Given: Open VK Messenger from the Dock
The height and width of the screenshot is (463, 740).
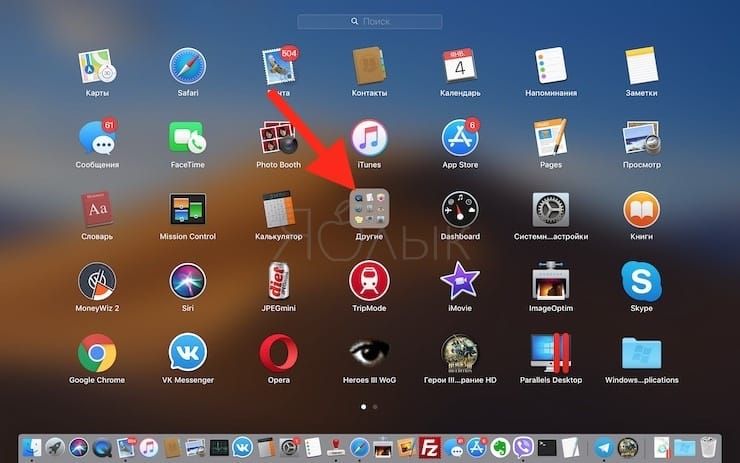Looking at the screenshot, I should pyautogui.click(x=242, y=447).
